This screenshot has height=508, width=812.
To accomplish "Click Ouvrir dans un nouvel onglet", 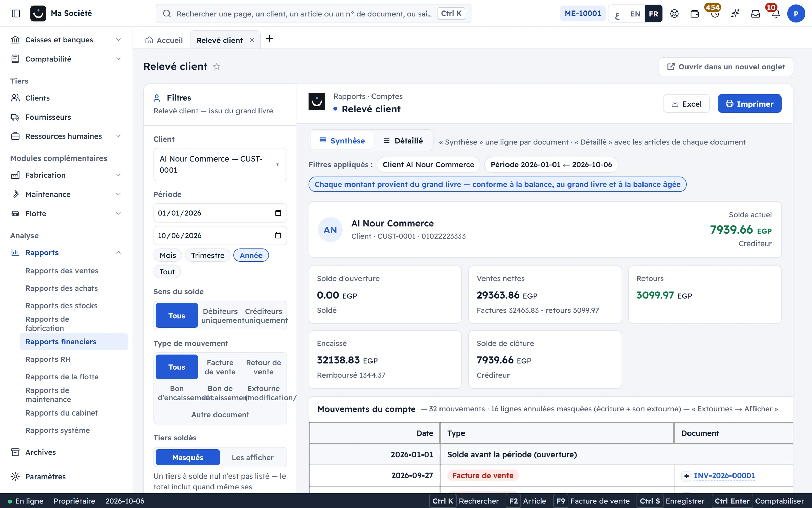I will pos(726,67).
